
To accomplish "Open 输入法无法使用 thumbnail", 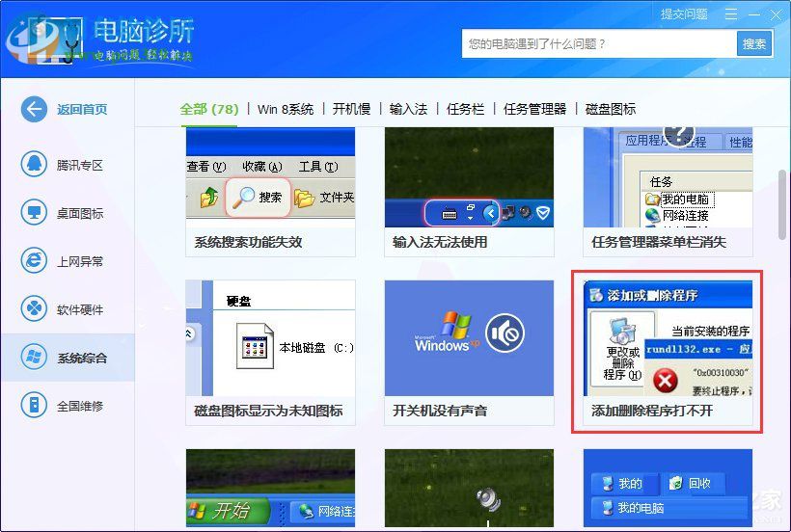I will (x=469, y=177).
